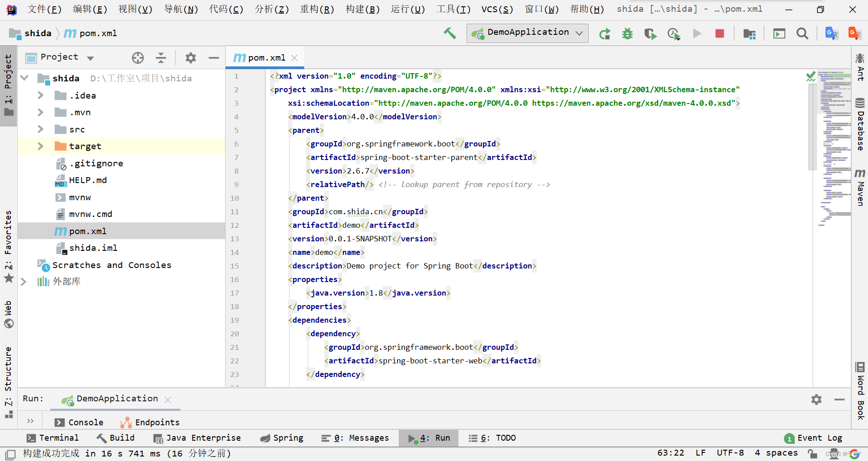Open the Build tool window
868x461 pixels.
(x=116, y=438)
